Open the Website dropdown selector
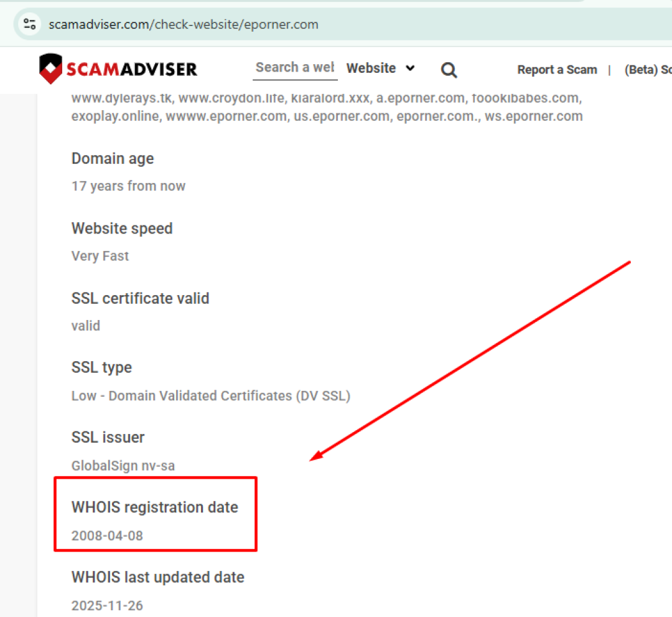Viewport: 672px width, 617px height. [381, 68]
